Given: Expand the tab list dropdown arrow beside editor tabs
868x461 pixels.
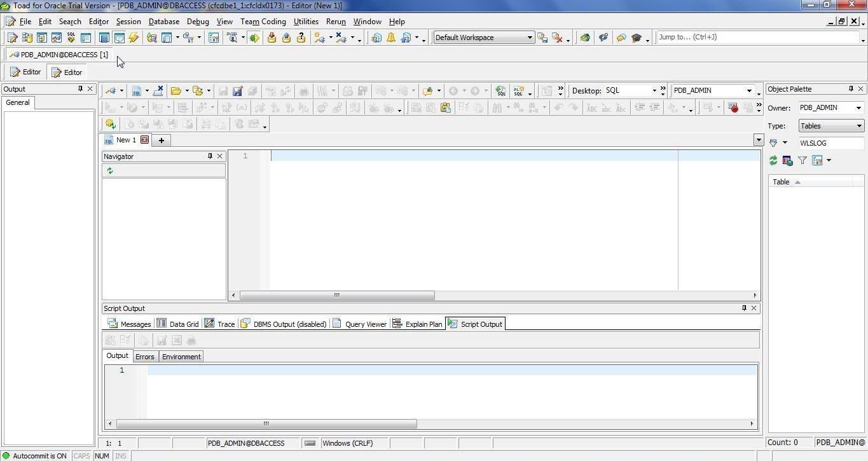Looking at the screenshot, I should 758,140.
